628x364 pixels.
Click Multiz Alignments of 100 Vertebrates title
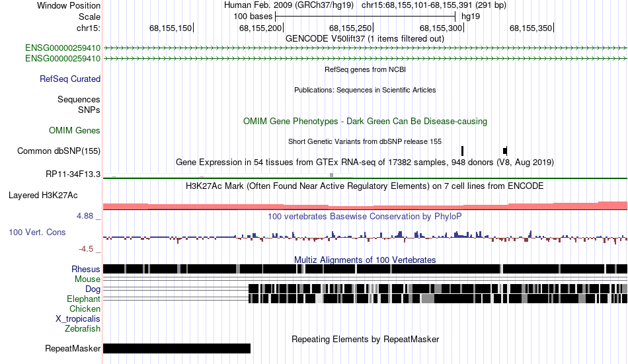(365, 260)
